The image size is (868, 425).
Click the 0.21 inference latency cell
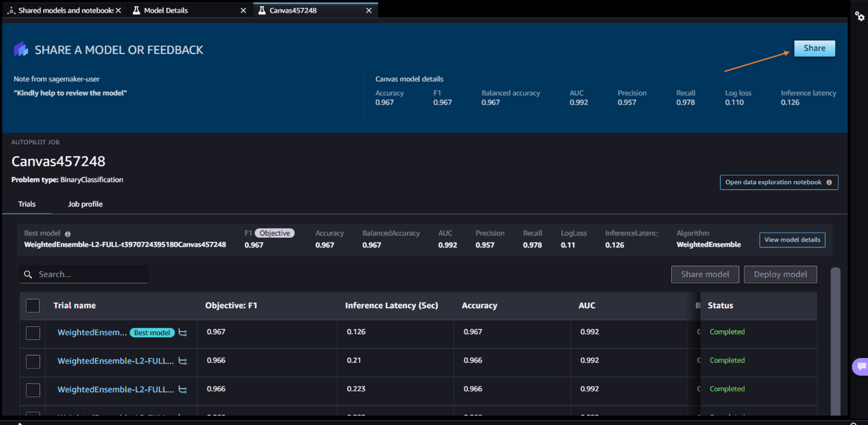click(x=354, y=361)
